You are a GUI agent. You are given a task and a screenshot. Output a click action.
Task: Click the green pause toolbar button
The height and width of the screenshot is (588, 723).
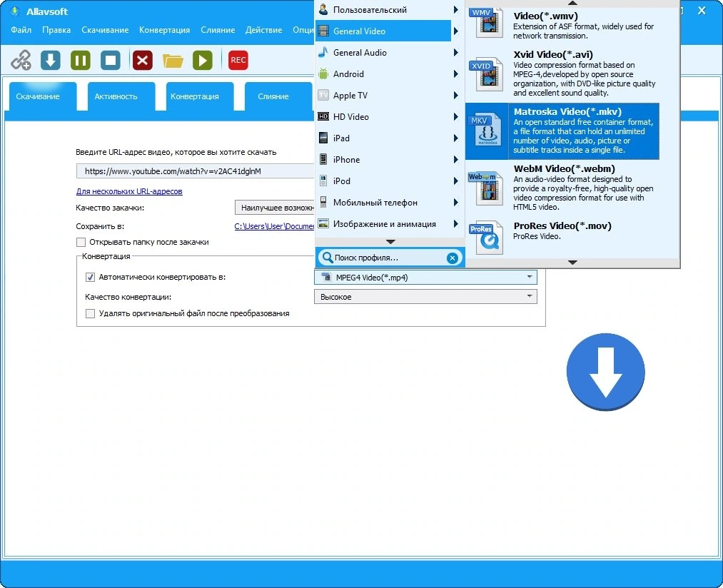(x=81, y=60)
